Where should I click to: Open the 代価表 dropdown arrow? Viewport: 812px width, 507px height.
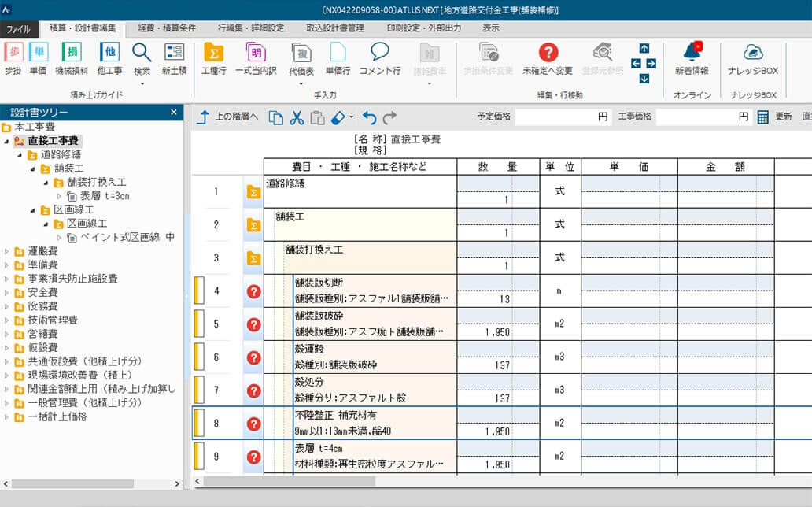(301, 84)
